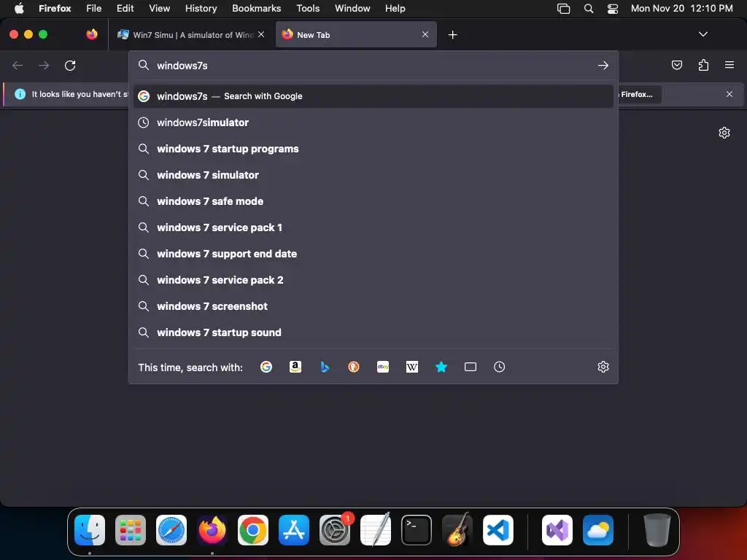Open search settings gear in dropdown
747x560 pixels.
pyautogui.click(x=603, y=367)
